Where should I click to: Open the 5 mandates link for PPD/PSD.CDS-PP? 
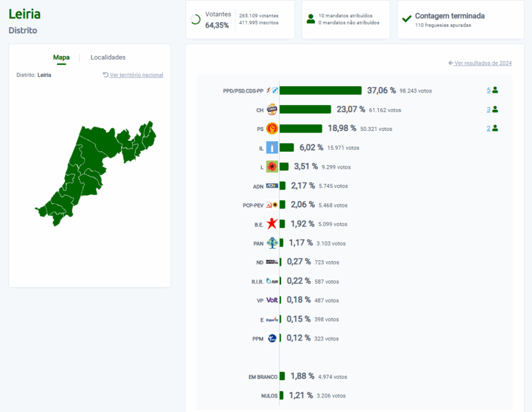click(x=488, y=90)
